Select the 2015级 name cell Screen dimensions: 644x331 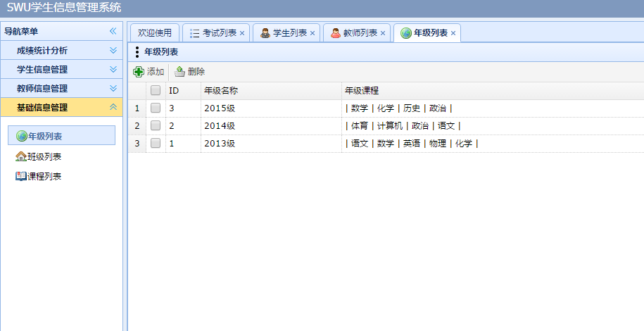(x=271, y=108)
